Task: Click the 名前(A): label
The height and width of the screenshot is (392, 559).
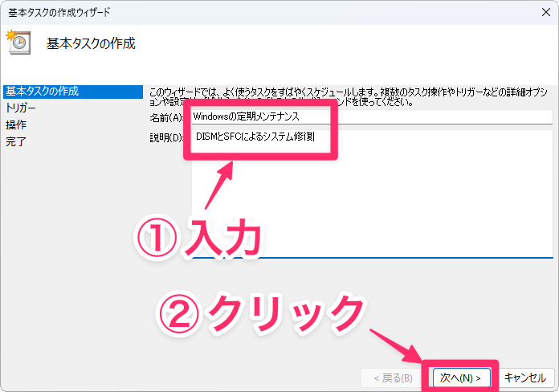Action: coord(167,118)
